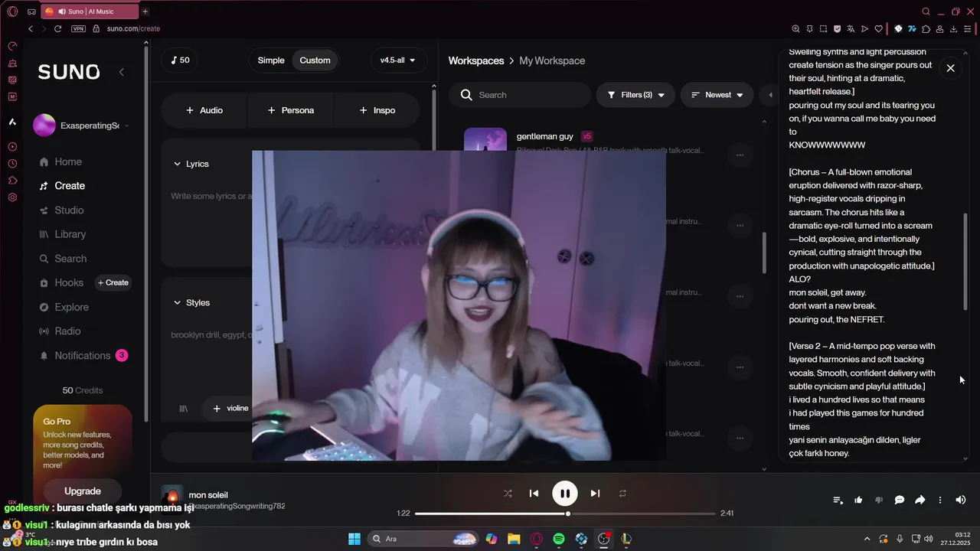Close the lyrics side panel

pos(950,68)
